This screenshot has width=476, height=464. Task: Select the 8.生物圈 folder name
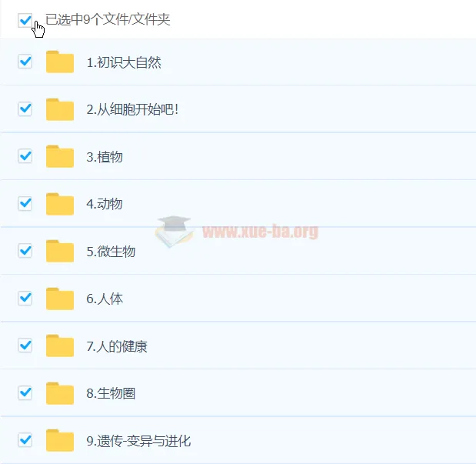111,393
